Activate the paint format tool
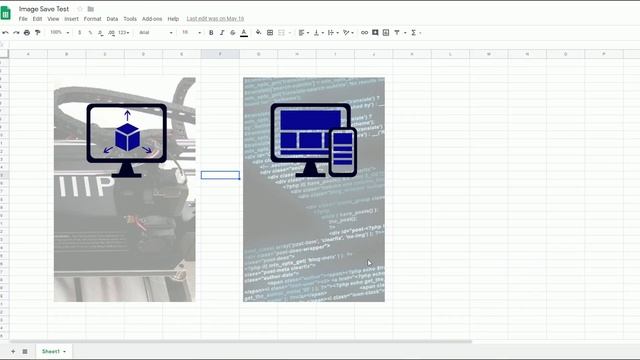The width and height of the screenshot is (640, 360). tap(38, 33)
